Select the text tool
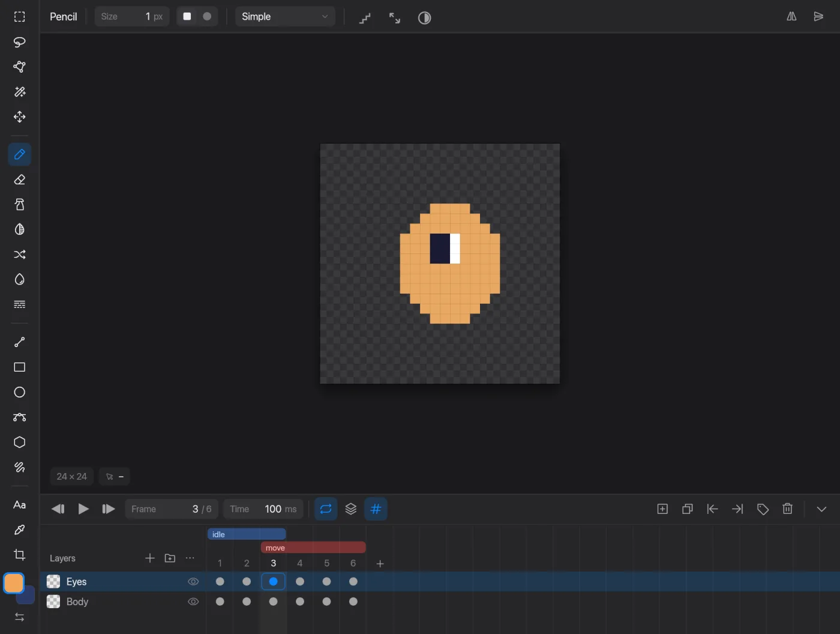840x634 pixels. point(19,505)
